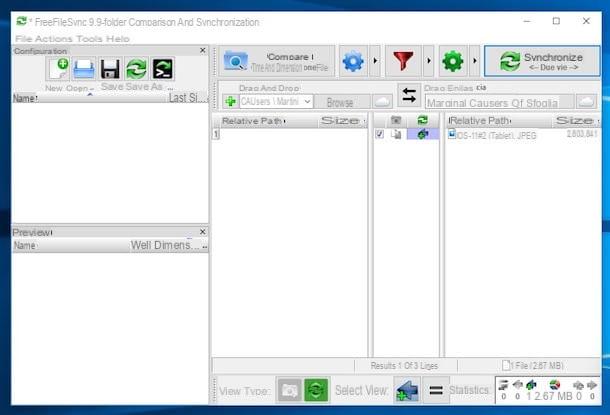Expand the comparison settings dropdown arrow
Screen dimensions: 610x415
(x=375, y=61)
